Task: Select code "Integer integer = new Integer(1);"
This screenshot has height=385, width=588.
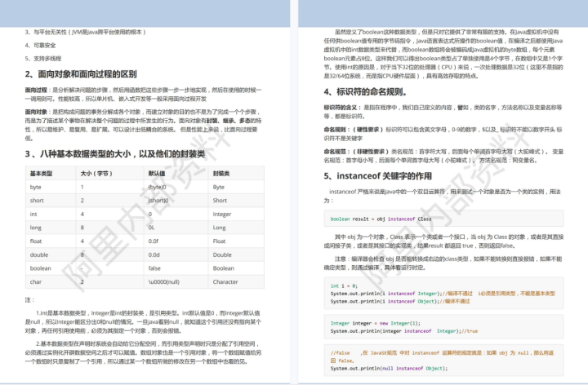Action: (376, 323)
